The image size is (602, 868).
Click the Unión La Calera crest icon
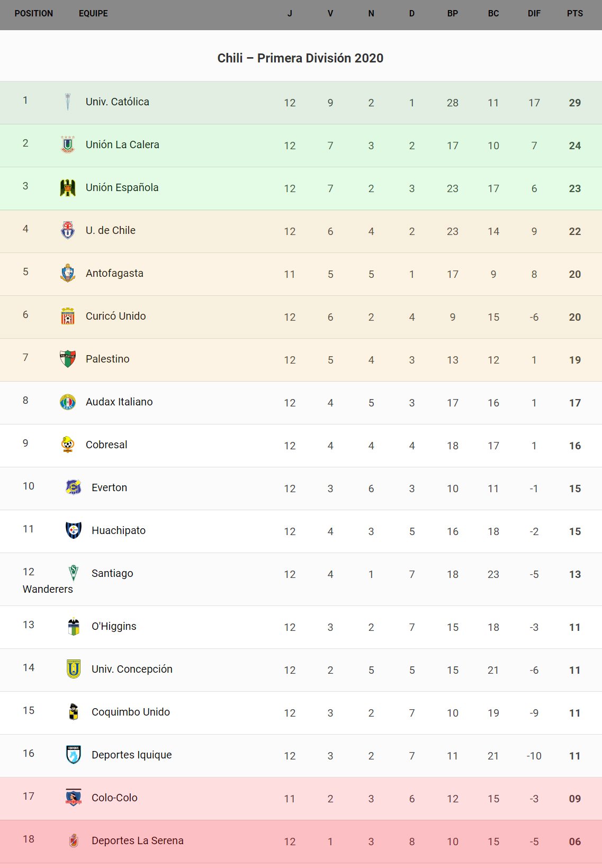click(x=68, y=144)
